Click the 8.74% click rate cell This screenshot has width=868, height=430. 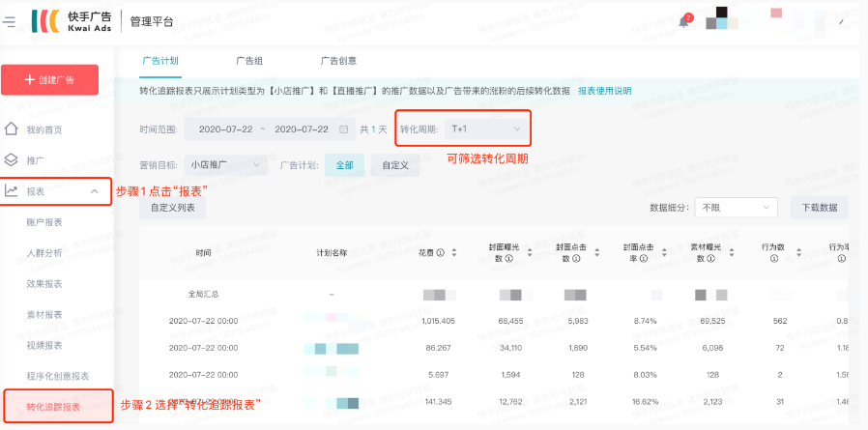pos(646,321)
